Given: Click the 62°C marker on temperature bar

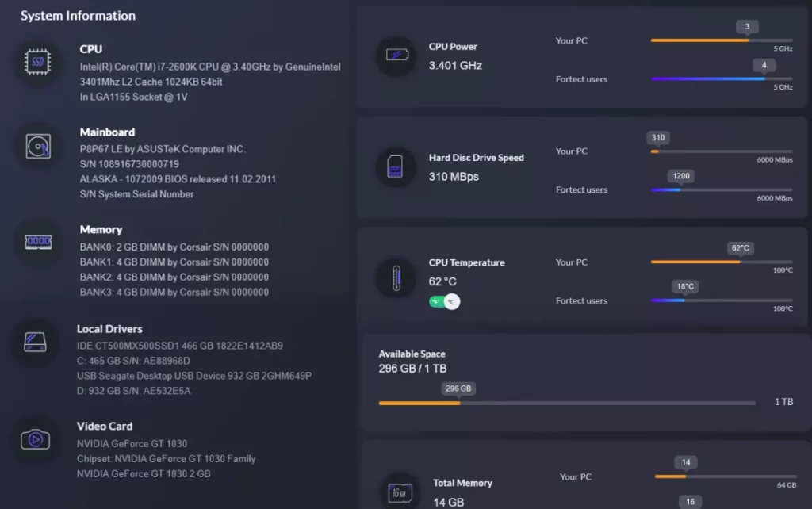Looking at the screenshot, I should tap(740, 248).
